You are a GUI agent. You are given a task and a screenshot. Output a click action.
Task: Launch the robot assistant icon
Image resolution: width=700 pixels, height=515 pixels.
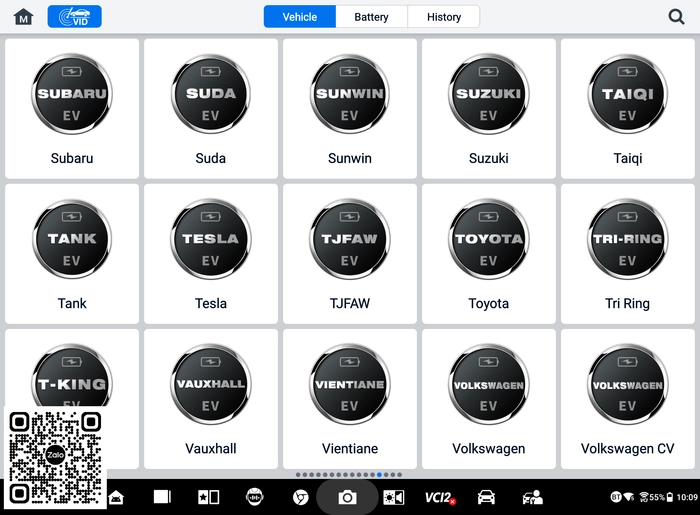click(x=254, y=497)
